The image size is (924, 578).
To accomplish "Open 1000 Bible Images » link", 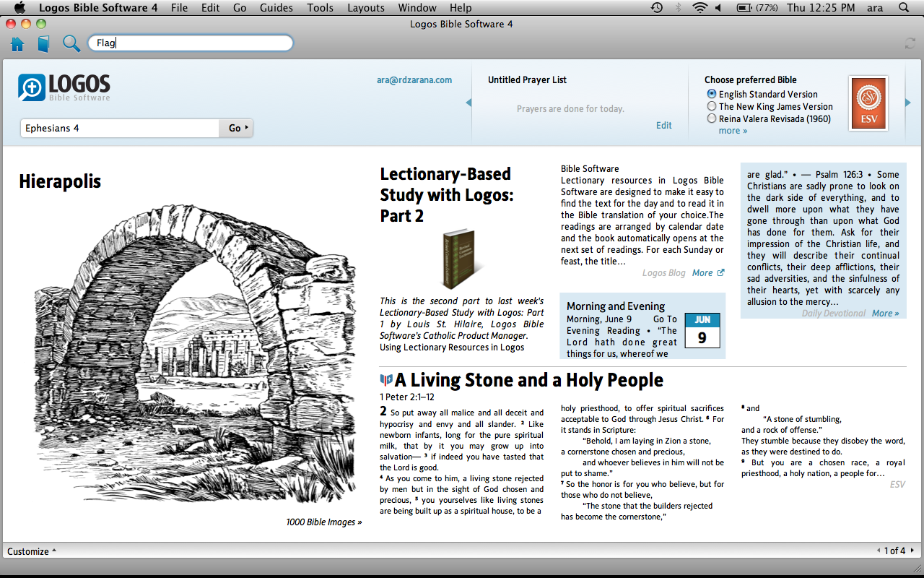I will tap(324, 522).
